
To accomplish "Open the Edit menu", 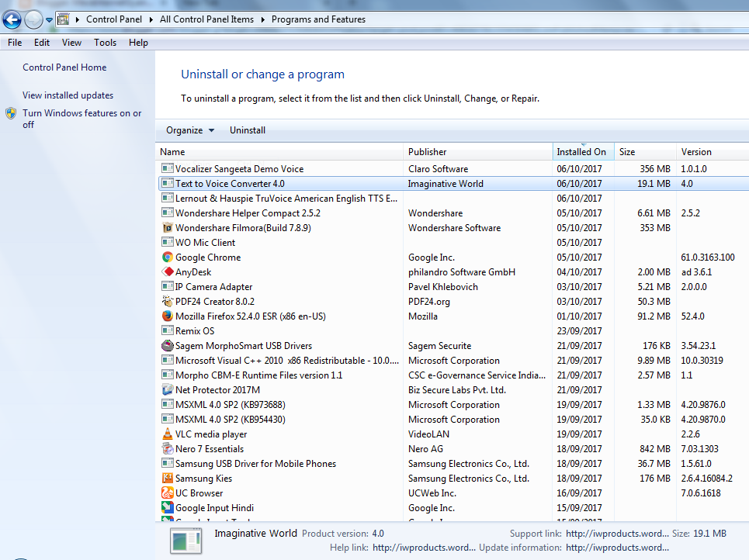I will tap(42, 43).
